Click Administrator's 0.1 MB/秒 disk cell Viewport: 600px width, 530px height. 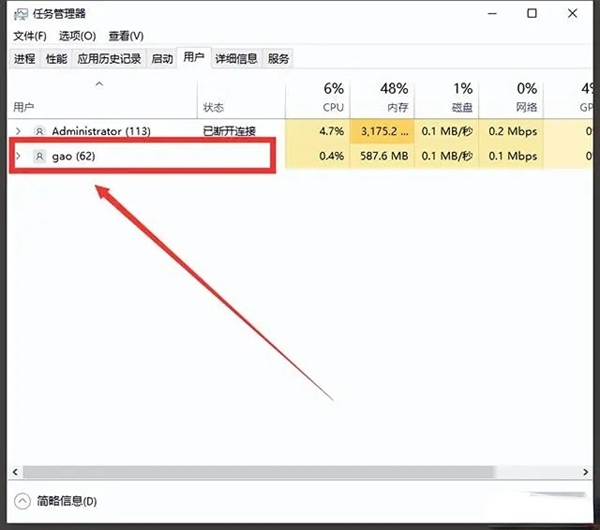pos(446,131)
